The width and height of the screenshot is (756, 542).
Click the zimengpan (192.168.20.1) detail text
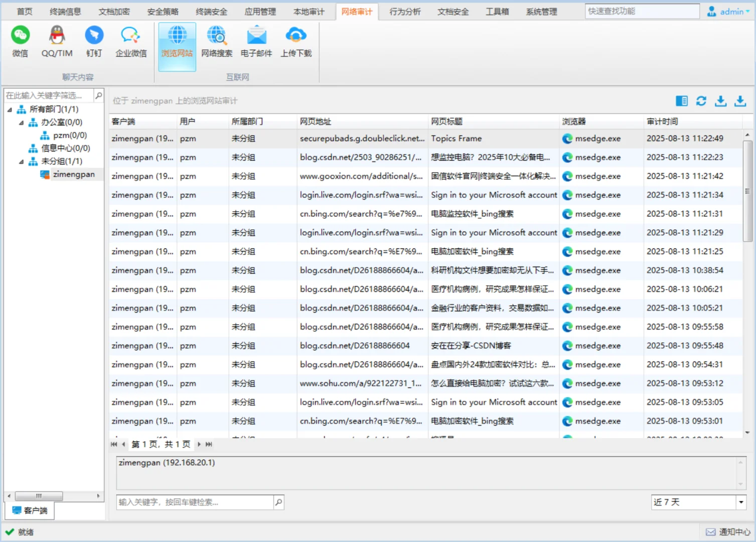click(167, 463)
